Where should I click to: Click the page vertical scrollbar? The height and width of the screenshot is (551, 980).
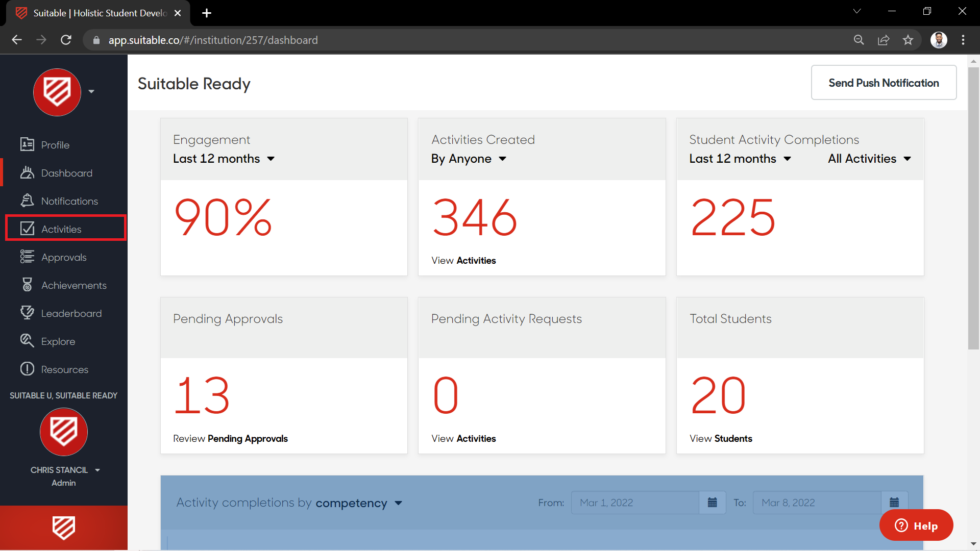click(x=973, y=208)
